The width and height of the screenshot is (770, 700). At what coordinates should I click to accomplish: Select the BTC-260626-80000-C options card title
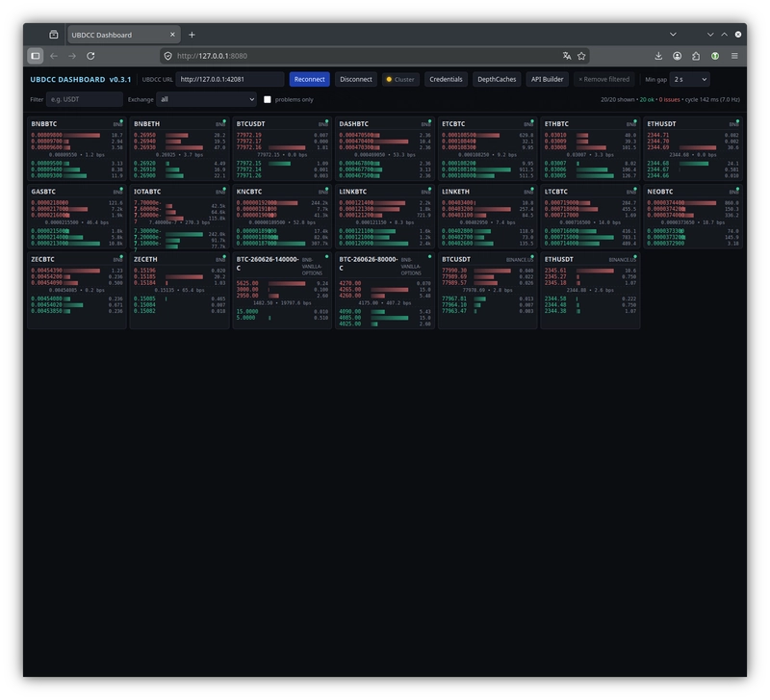click(369, 263)
